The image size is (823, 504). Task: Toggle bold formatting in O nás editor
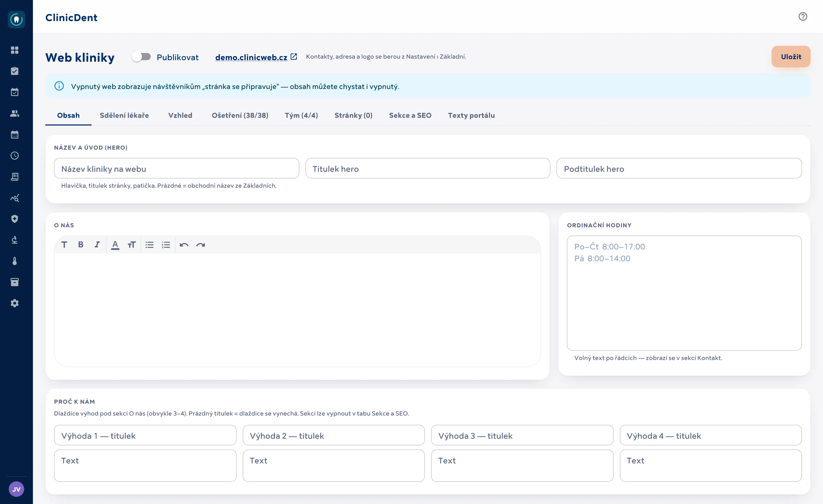[x=81, y=245]
